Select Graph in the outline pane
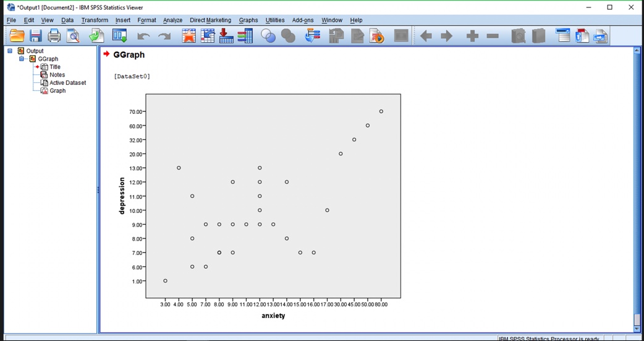 pos(57,90)
